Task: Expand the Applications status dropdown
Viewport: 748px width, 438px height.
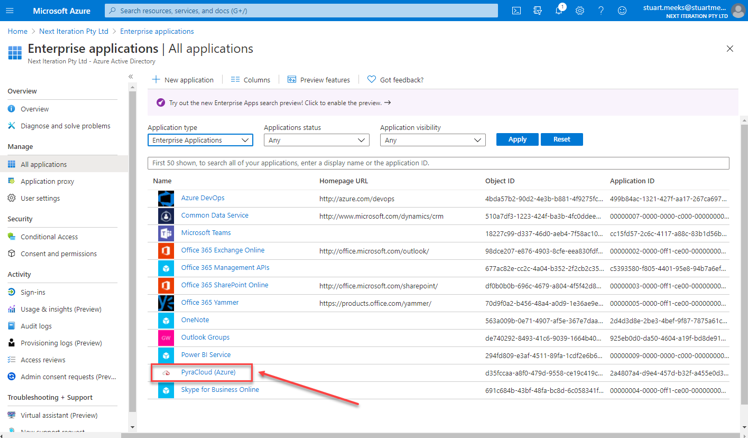Action: click(316, 140)
